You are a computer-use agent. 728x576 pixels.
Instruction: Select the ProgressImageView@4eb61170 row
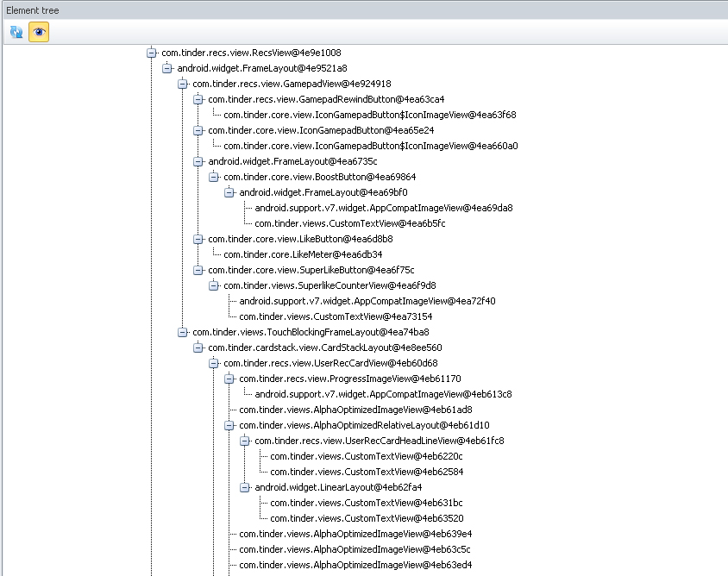[350, 379]
